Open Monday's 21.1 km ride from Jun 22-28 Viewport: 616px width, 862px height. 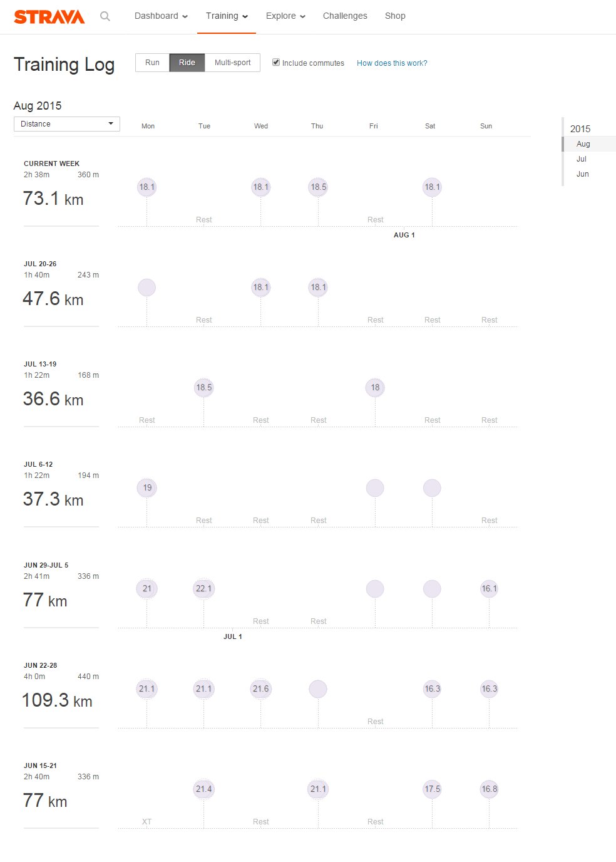(x=146, y=688)
